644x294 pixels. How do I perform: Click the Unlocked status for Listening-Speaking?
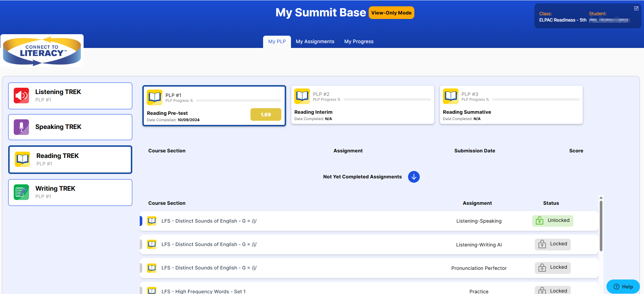tap(553, 221)
